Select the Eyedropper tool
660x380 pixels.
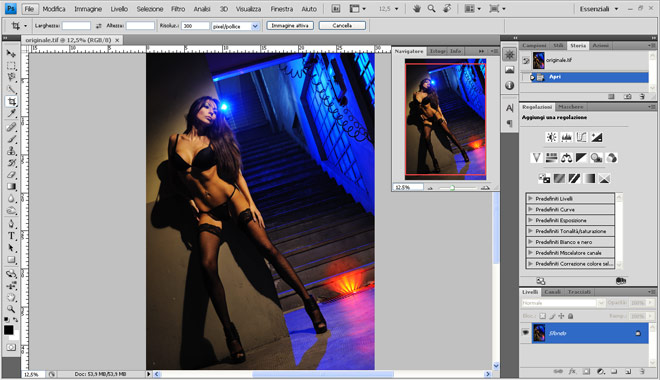point(11,113)
